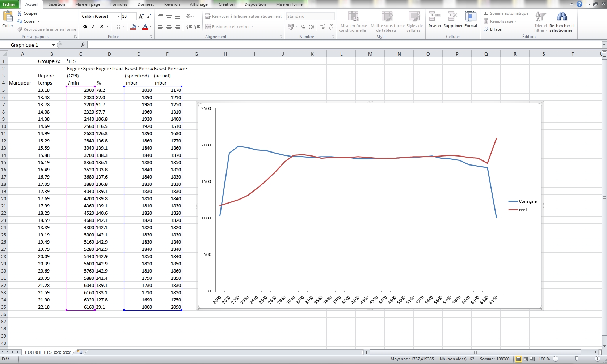This screenshot has height=364, width=607.
Task: Switch to the Formules tab
Action: [x=119, y=4]
